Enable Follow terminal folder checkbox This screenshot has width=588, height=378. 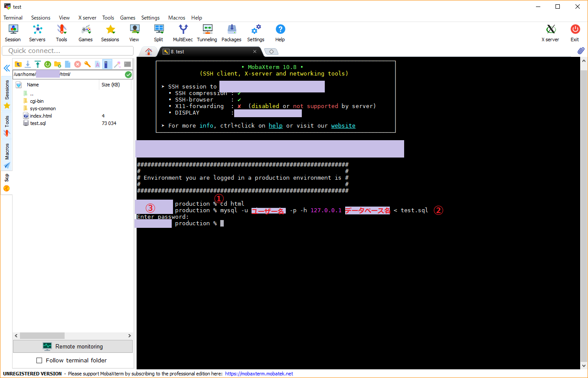point(39,360)
